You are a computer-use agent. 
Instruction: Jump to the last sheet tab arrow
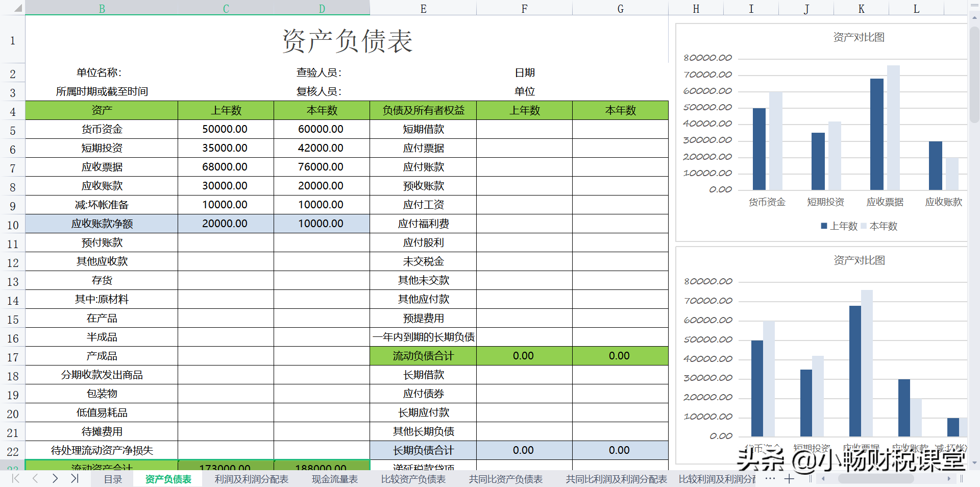pos(75,479)
